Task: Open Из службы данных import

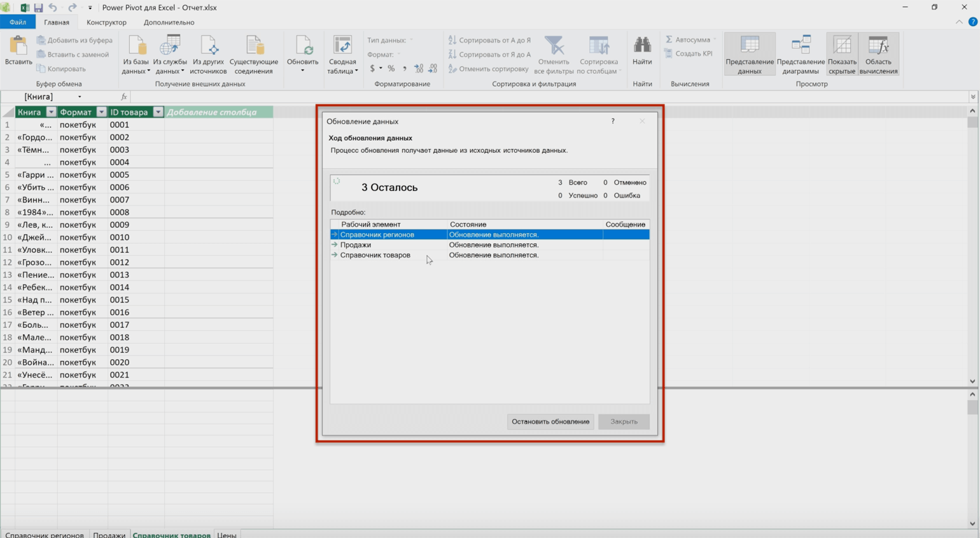Action: (170, 55)
